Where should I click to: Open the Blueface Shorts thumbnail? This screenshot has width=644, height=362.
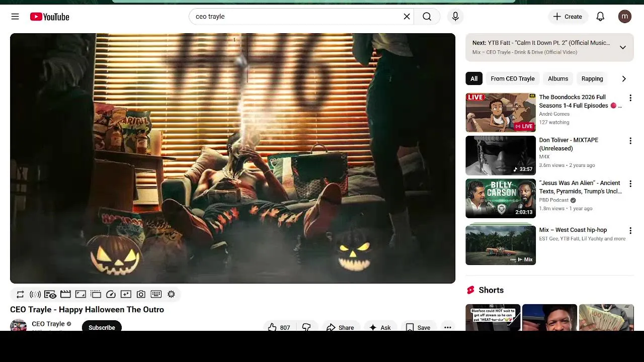point(493,317)
